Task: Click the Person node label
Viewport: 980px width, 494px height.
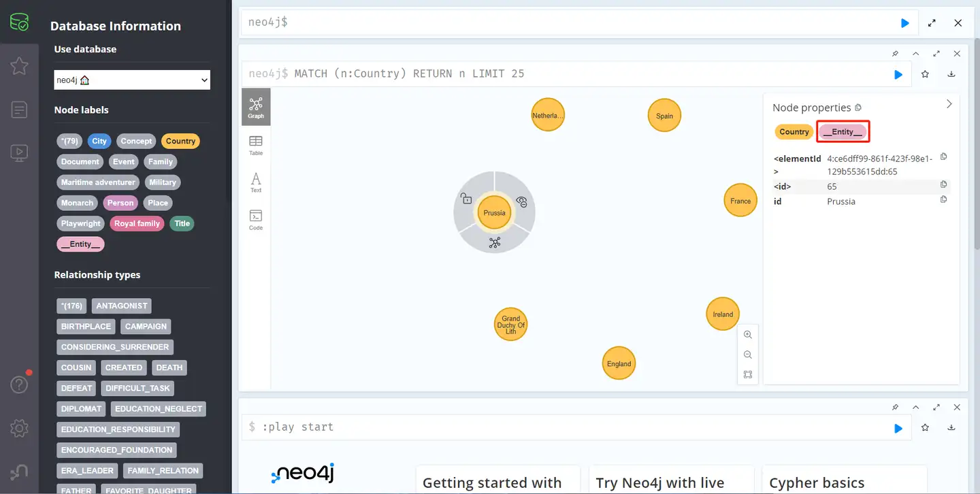Action: [120, 203]
